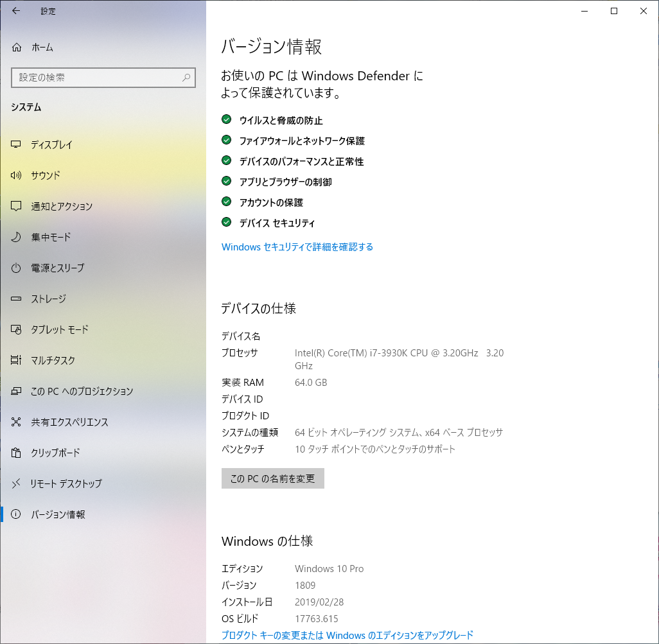Click デバイス セキュリティ text

[277, 223]
